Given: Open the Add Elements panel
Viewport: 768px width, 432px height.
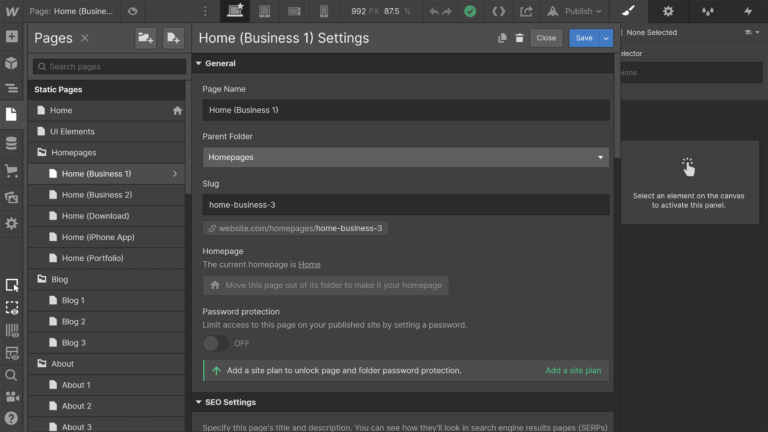Looking at the screenshot, I should [x=11, y=37].
